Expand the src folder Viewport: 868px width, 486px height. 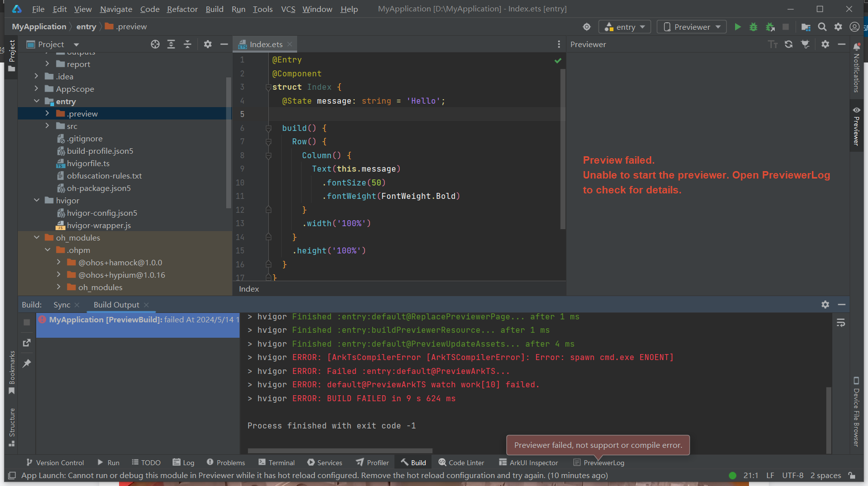tap(47, 126)
